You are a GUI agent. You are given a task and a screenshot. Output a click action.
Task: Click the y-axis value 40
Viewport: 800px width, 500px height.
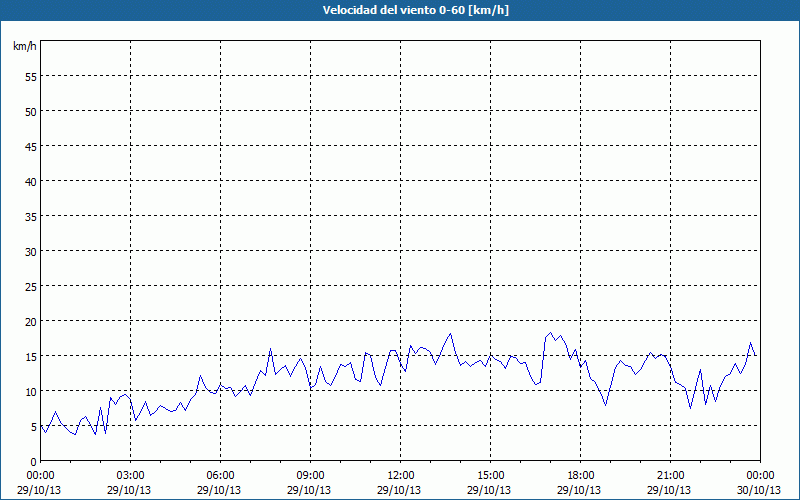coord(31,182)
